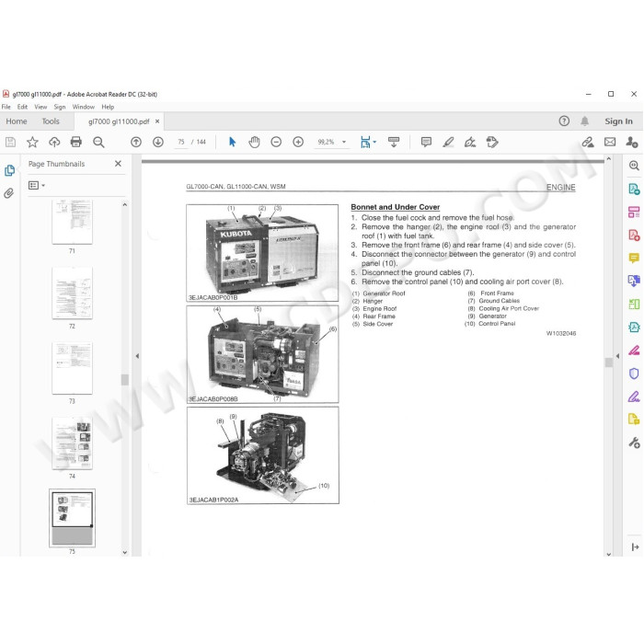The image size is (644, 644).
Task: Show the Page Thumbnails panel icon
Action: [9, 170]
